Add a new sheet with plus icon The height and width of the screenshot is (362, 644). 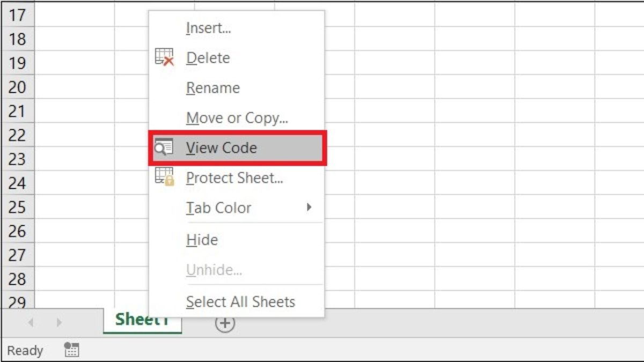pyautogui.click(x=225, y=323)
